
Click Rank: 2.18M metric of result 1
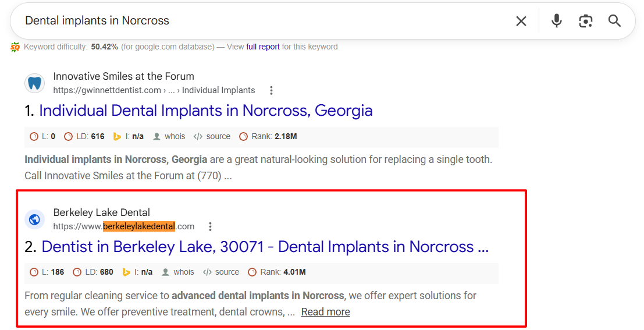click(x=268, y=136)
